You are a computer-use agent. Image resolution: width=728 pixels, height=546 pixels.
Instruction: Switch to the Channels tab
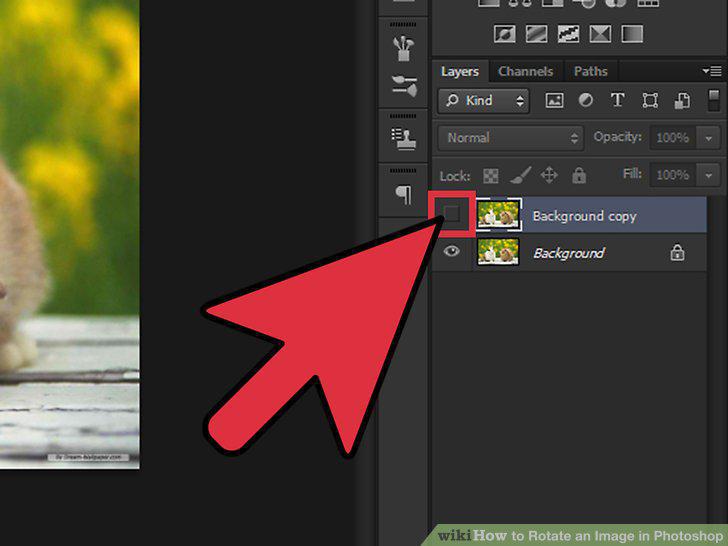point(526,72)
